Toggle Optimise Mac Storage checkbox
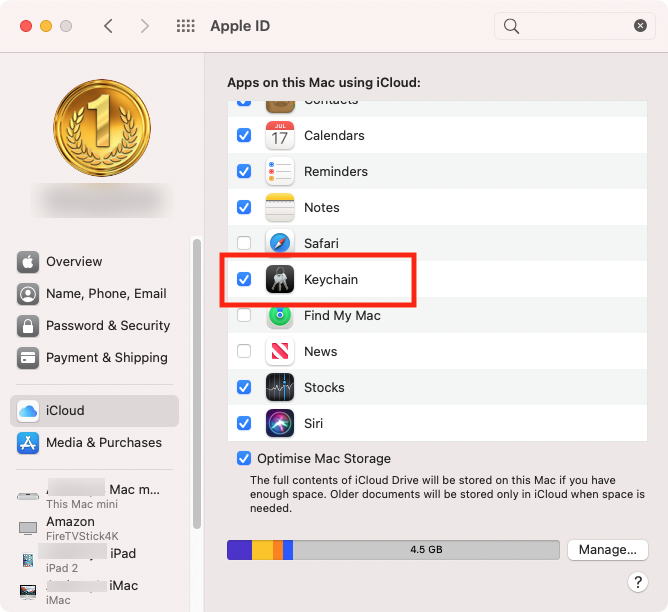 tap(244, 459)
